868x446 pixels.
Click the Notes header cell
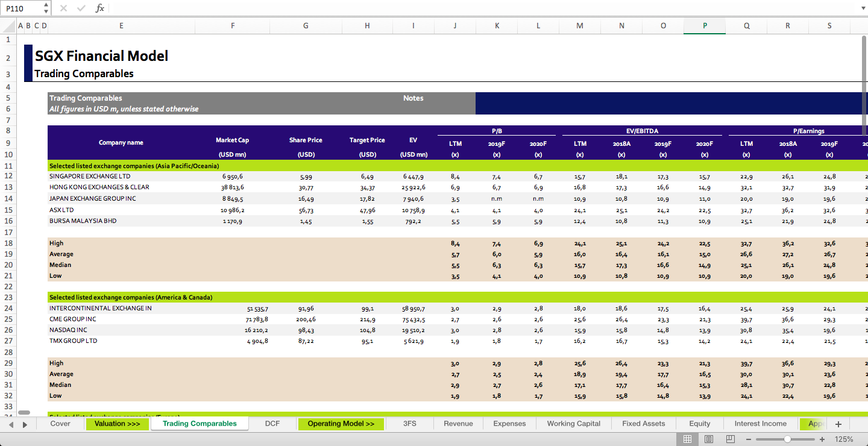pos(414,98)
